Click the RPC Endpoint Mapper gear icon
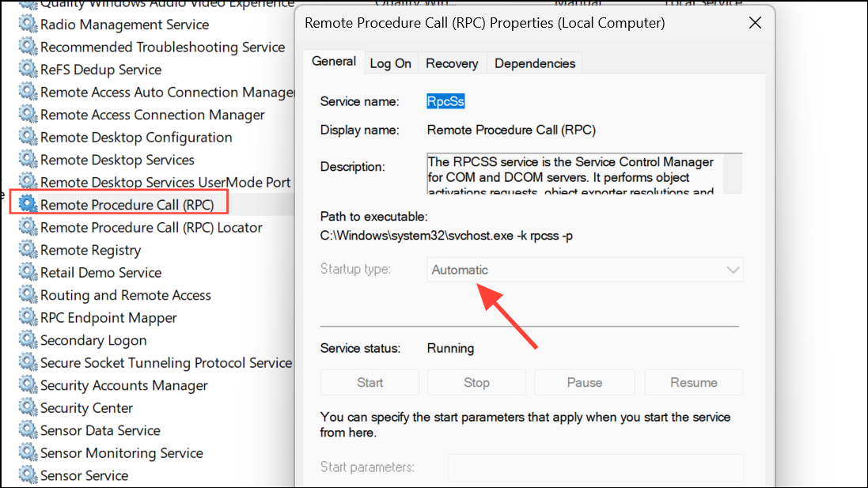The image size is (868, 488). pyautogui.click(x=27, y=317)
